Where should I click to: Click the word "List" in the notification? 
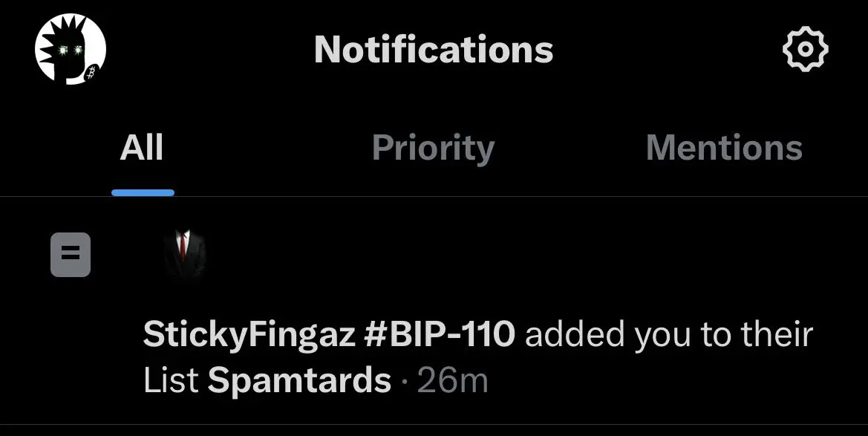pyautogui.click(x=171, y=380)
